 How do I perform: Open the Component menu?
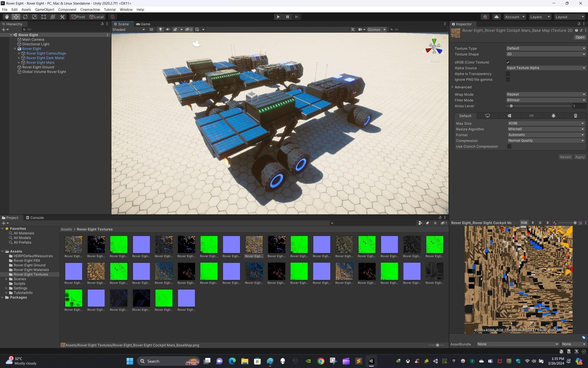tap(67, 9)
